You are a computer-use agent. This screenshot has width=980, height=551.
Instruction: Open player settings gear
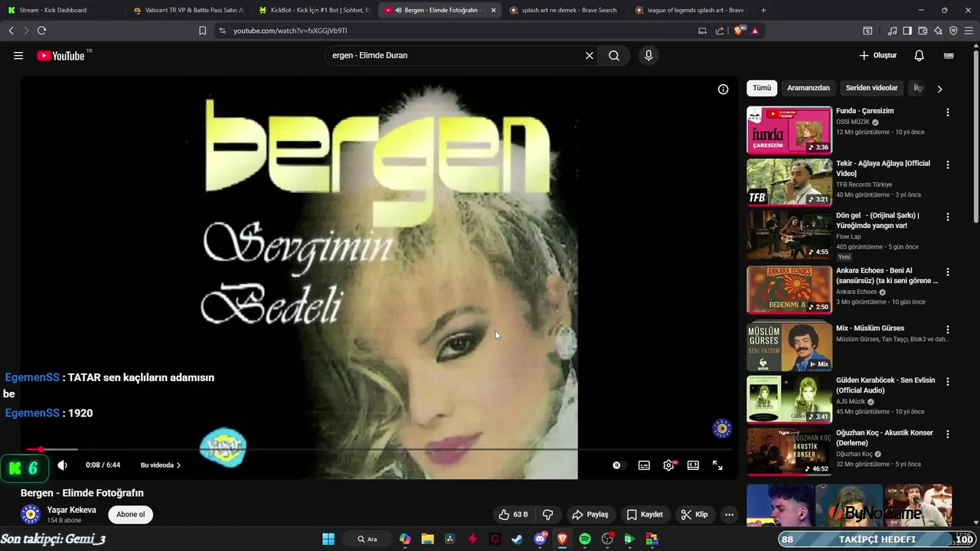click(x=669, y=465)
